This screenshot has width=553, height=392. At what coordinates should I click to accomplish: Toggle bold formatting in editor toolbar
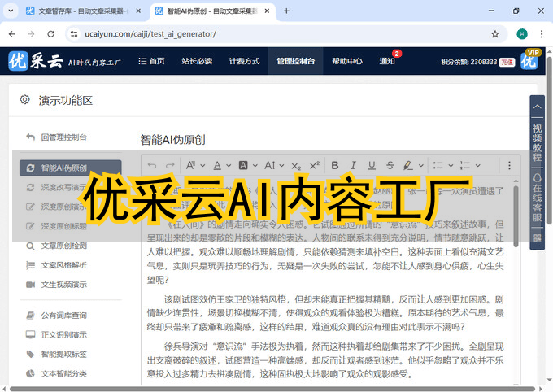click(x=333, y=166)
